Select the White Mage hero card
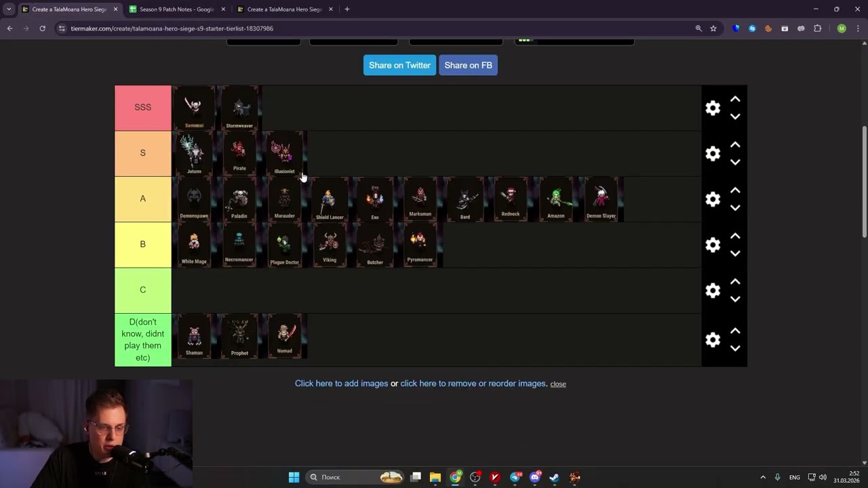 [x=194, y=245]
